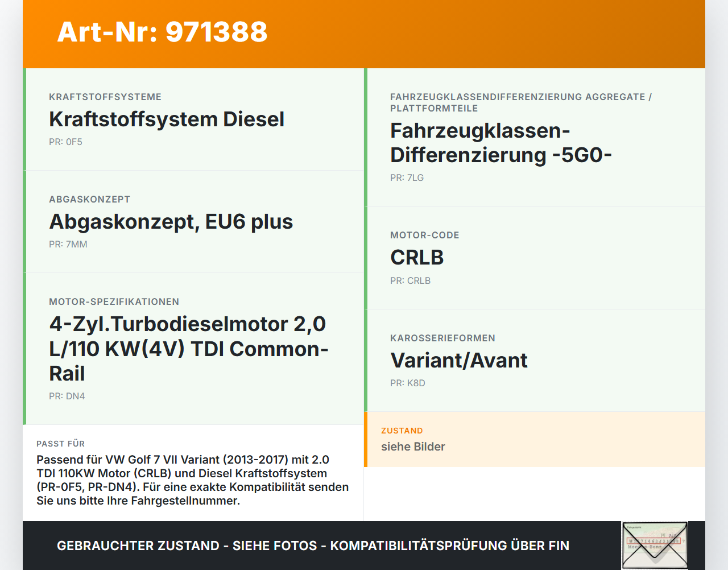Click the Fahrzeugklassen-Differenzierung -5G0- panel

point(535,137)
